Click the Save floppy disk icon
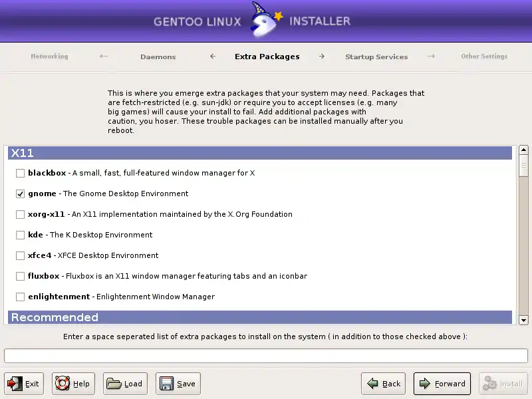This screenshot has width=532, height=399. 166,384
